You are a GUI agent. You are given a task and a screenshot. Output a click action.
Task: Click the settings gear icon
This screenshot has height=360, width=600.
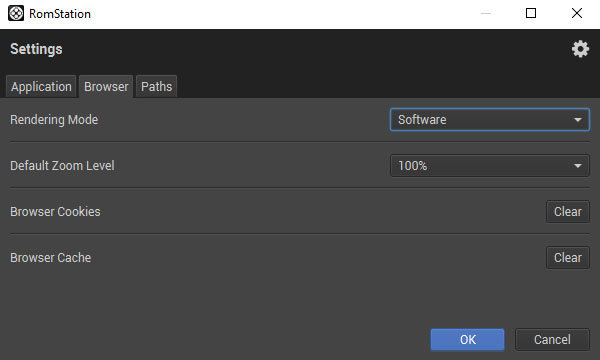pyautogui.click(x=580, y=49)
